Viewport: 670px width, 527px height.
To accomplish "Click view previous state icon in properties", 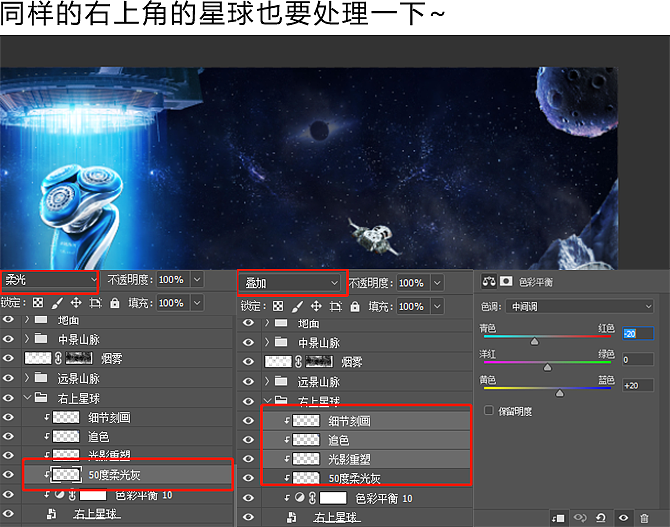I will pyautogui.click(x=580, y=518).
